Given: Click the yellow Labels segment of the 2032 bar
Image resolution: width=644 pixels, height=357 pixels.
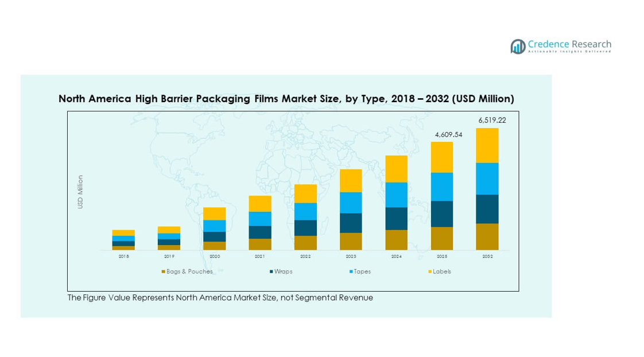Looking at the screenshot, I should 487,145.
